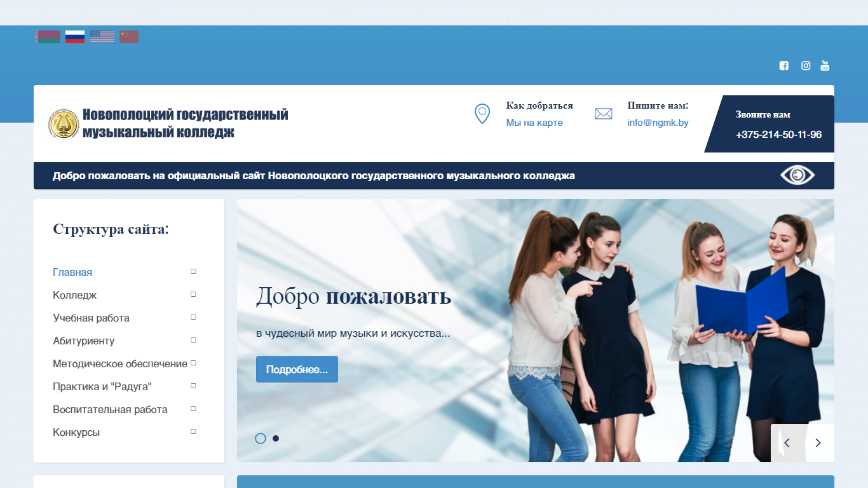868x488 pixels.
Task: Expand the Методическое обеспечение submenu square
Action: (x=194, y=363)
